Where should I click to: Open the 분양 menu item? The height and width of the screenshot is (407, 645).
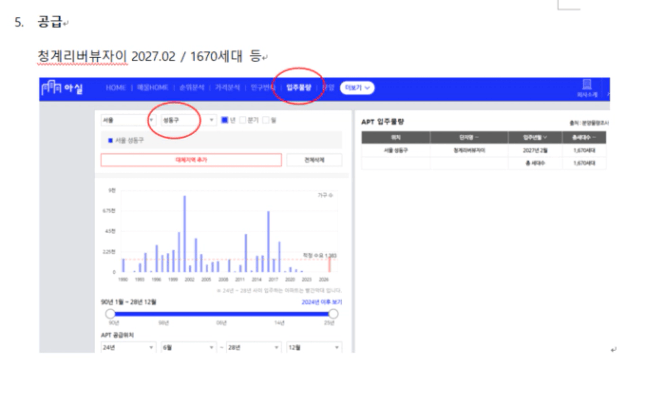pyautogui.click(x=328, y=88)
